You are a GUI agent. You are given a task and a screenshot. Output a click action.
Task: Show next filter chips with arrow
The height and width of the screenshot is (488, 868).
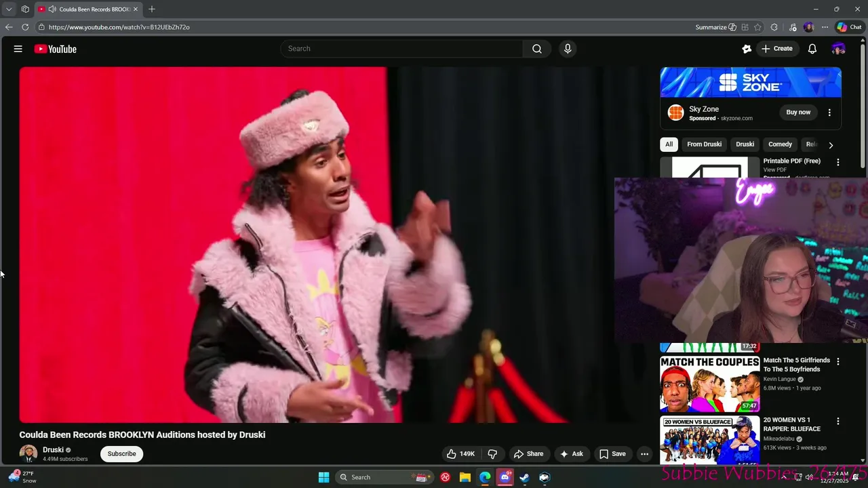(x=831, y=145)
